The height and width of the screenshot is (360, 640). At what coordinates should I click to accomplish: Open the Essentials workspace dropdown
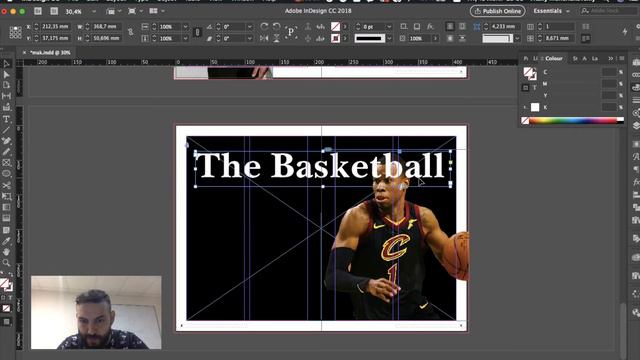(x=551, y=11)
